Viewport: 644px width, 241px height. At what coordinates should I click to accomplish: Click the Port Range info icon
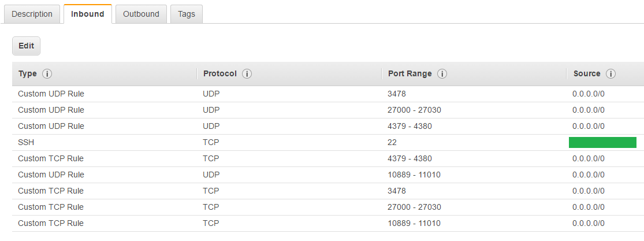442,74
